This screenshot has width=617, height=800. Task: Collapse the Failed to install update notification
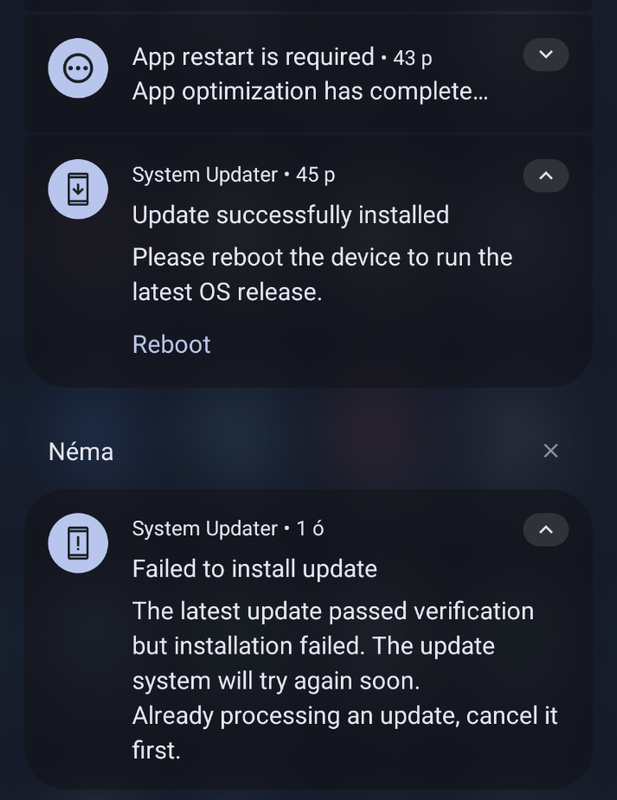coord(546,530)
